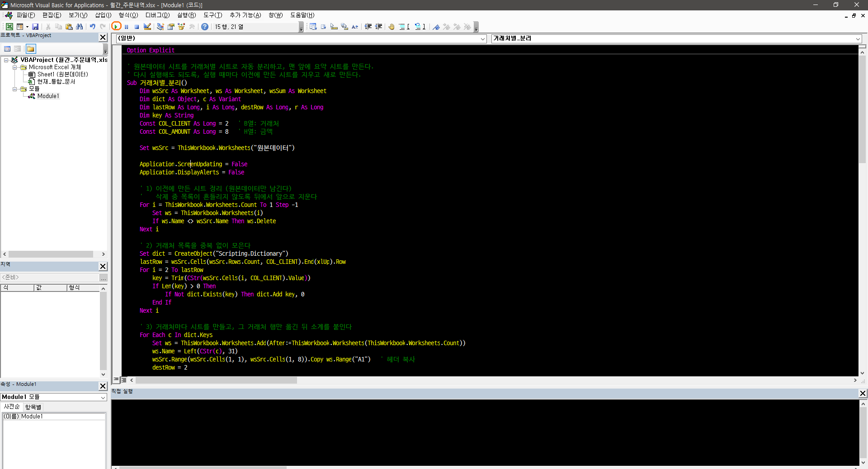The height and width of the screenshot is (469, 868).
Task: Click the Break (pause) icon
Action: 127,27
